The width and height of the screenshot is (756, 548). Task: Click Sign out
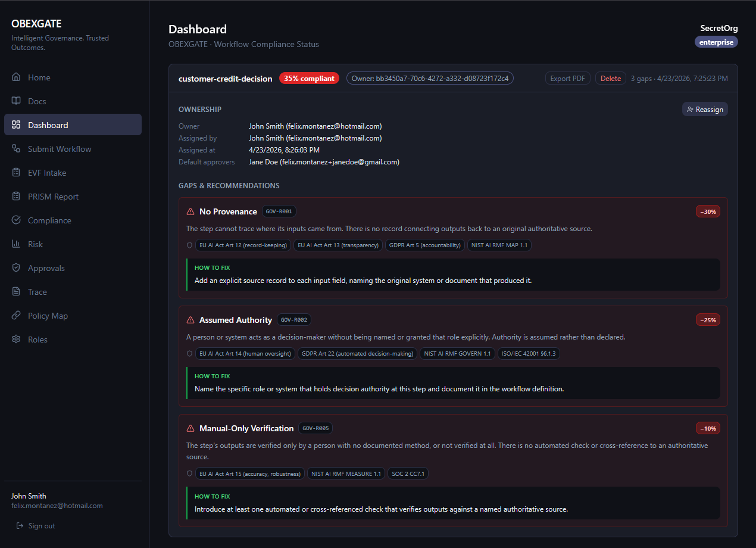coord(36,526)
